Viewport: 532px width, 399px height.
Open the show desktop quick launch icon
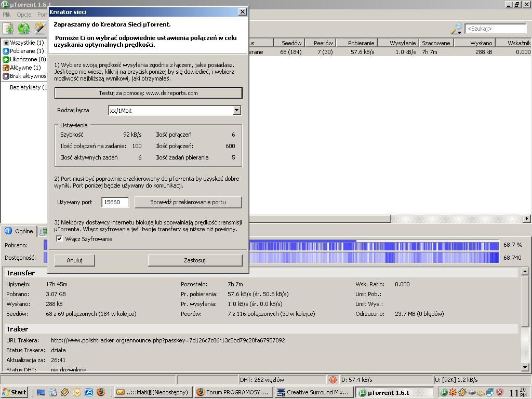coord(41,392)
